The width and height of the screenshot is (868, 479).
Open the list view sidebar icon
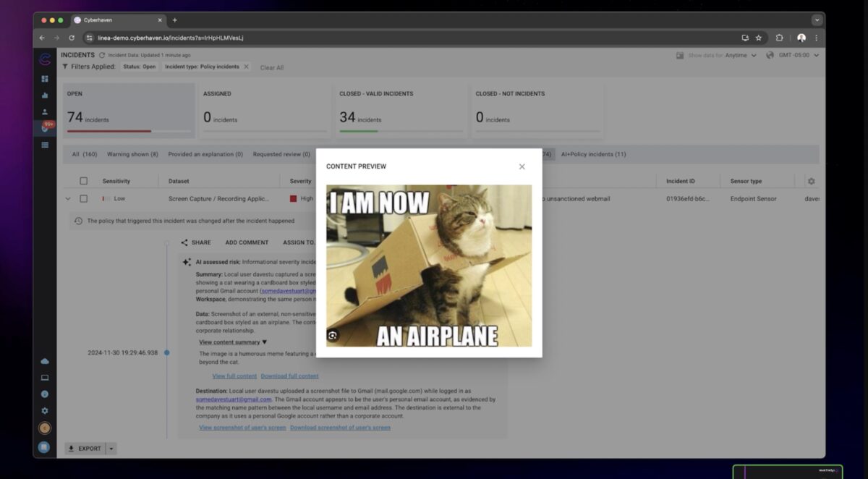[45, 145]
